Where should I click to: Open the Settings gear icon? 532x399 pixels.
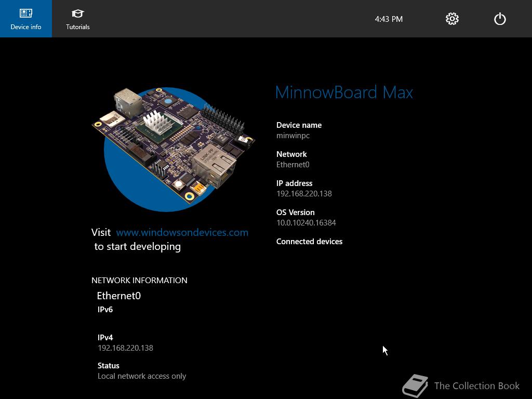(452, 19)
